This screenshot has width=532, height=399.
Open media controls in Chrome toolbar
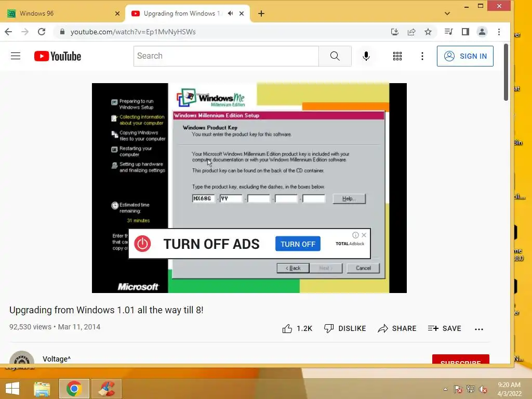tap(448, 32)
